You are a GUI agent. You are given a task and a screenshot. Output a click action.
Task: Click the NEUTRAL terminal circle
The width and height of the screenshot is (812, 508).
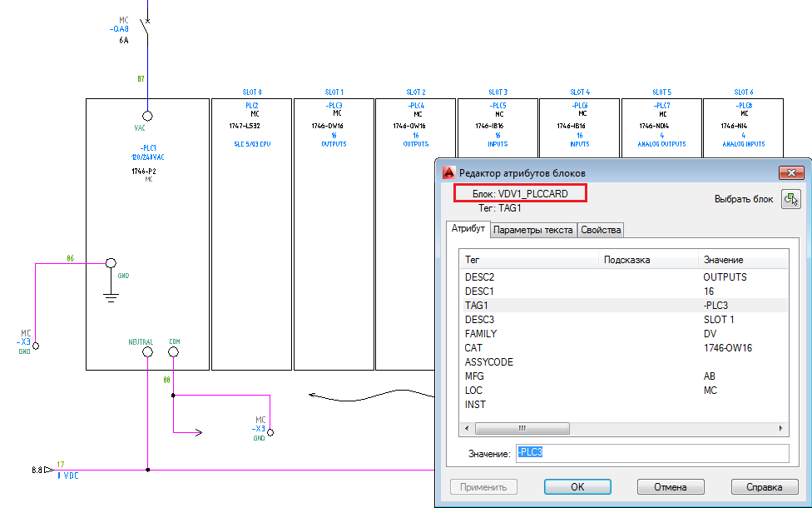147,352
